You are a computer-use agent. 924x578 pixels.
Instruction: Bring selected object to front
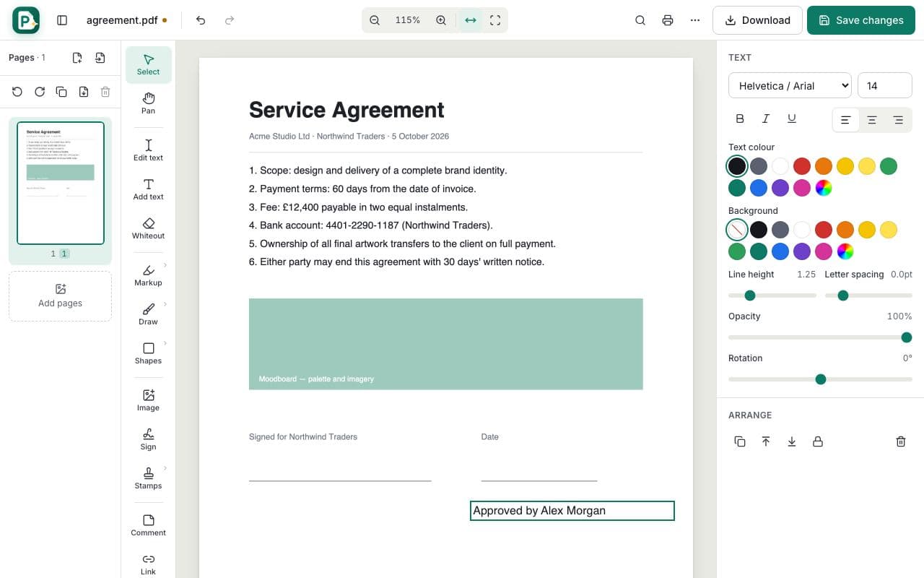pos(766,441)
